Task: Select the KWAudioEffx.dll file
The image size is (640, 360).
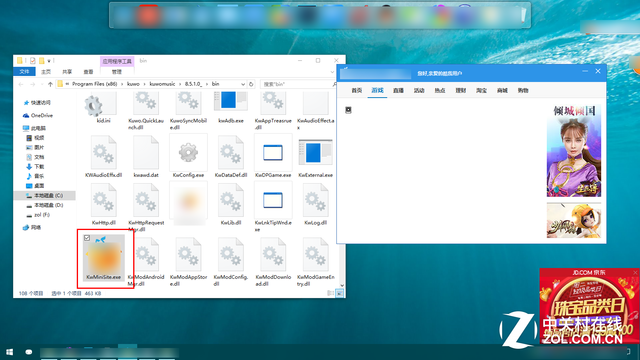Action: (103, 157)
